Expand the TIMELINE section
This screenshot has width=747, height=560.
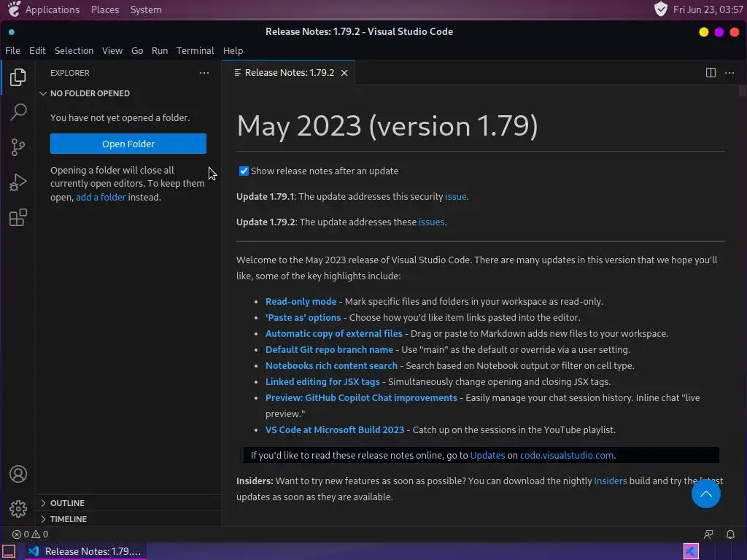pyautogui.click(x=128, y=519)
